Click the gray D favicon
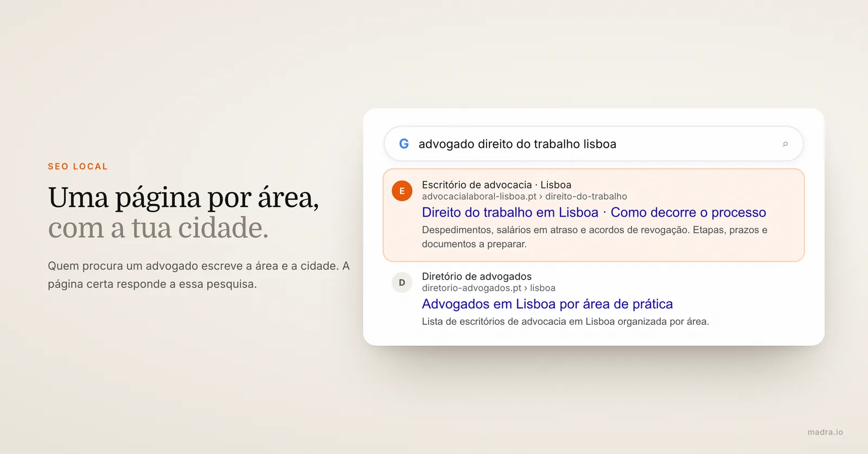 pos(402,282)
